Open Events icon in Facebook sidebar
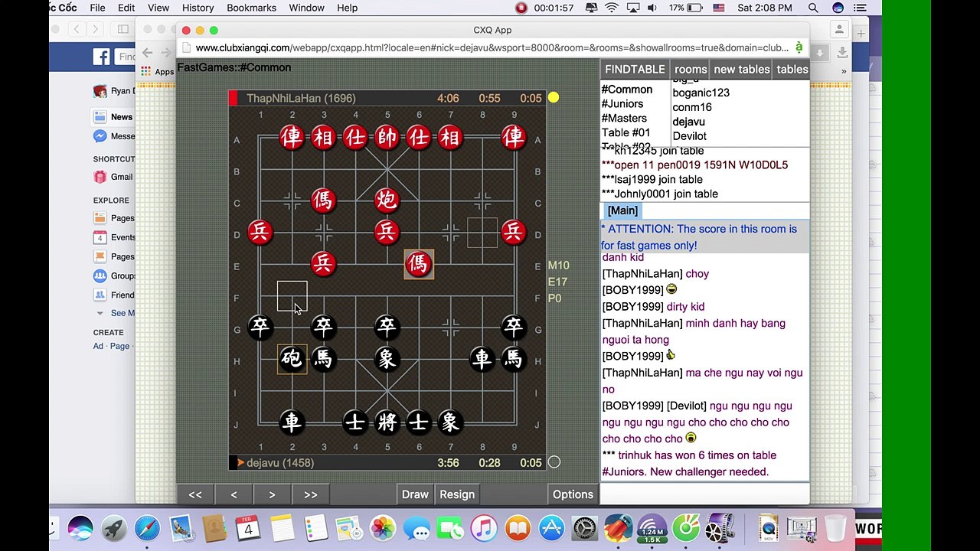This screenshot has width=980, height=551. (x=100, y=237)
